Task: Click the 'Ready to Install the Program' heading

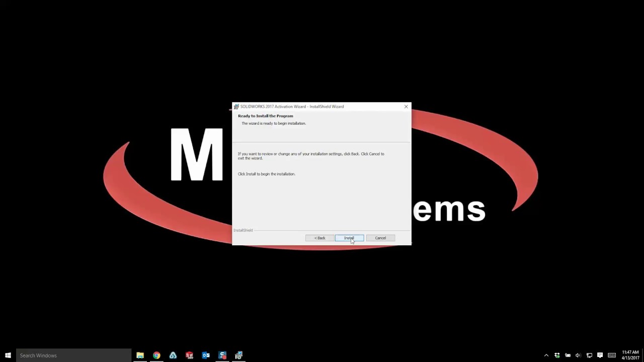Action: coord(266,116)
